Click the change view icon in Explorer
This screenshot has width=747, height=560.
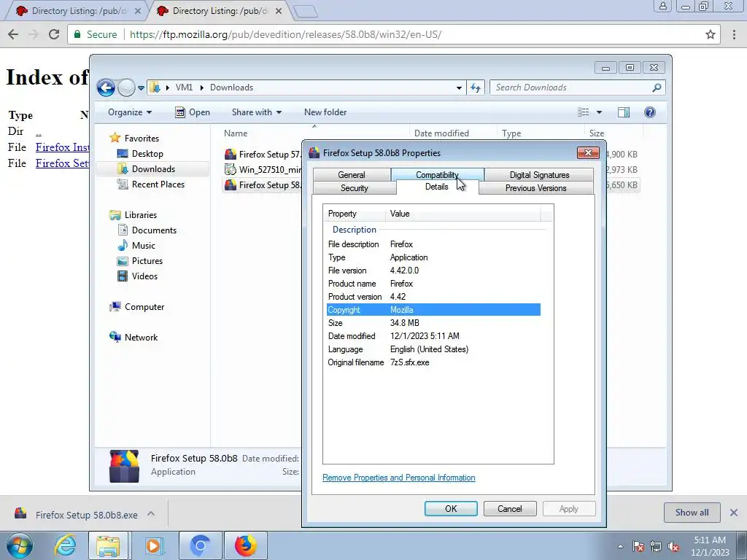[584, 112]
